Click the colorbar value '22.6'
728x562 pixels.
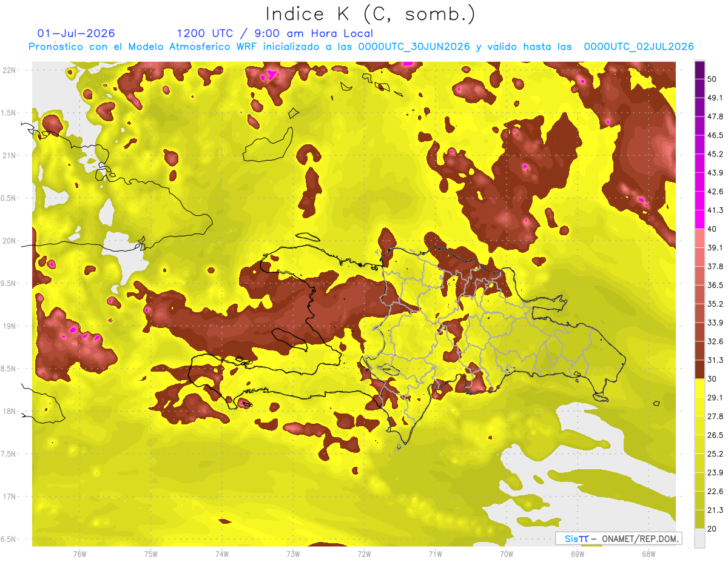tap(715, 491)
